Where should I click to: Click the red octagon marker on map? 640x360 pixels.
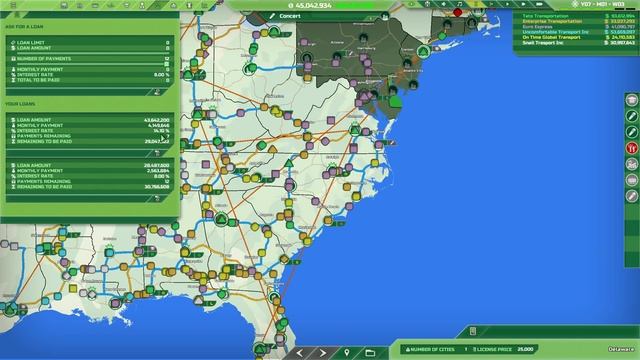point(458,13)
